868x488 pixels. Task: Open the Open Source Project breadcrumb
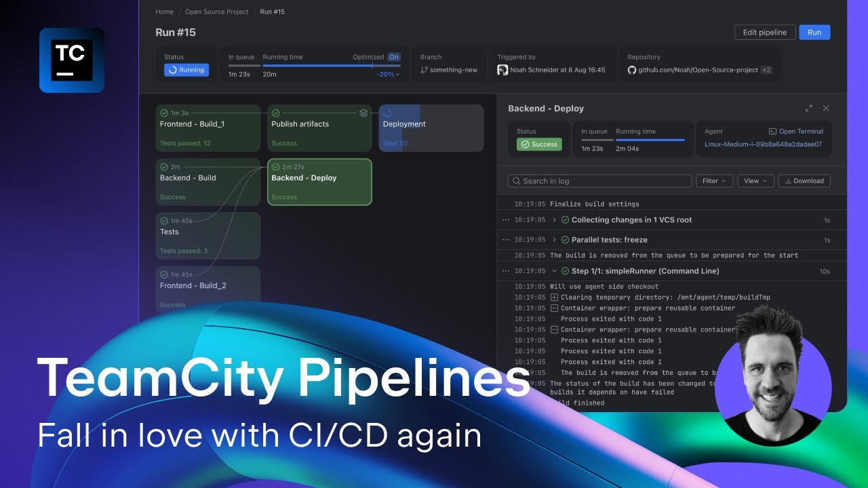[x=217, y=12]
